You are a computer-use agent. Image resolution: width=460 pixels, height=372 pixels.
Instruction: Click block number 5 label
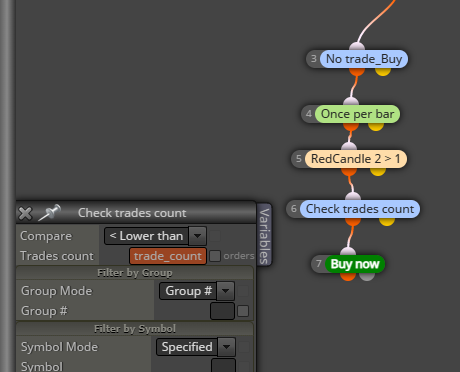(299, 159)
